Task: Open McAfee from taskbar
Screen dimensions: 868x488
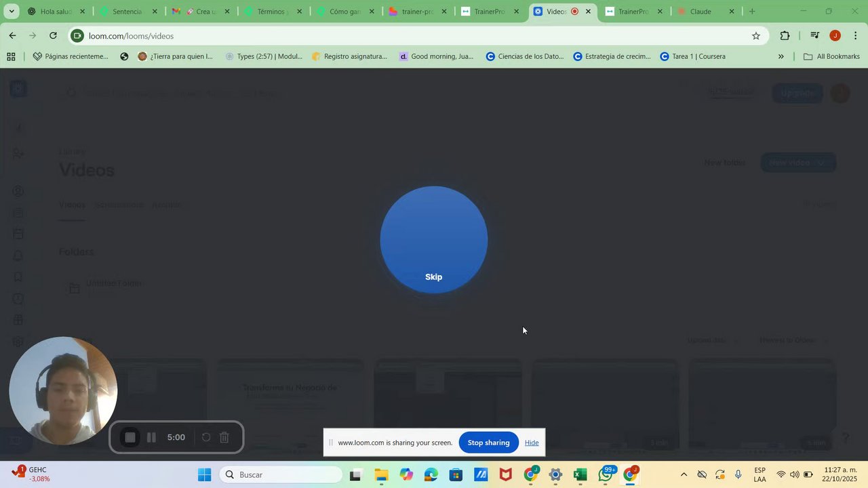Action: tap(506, 475)
